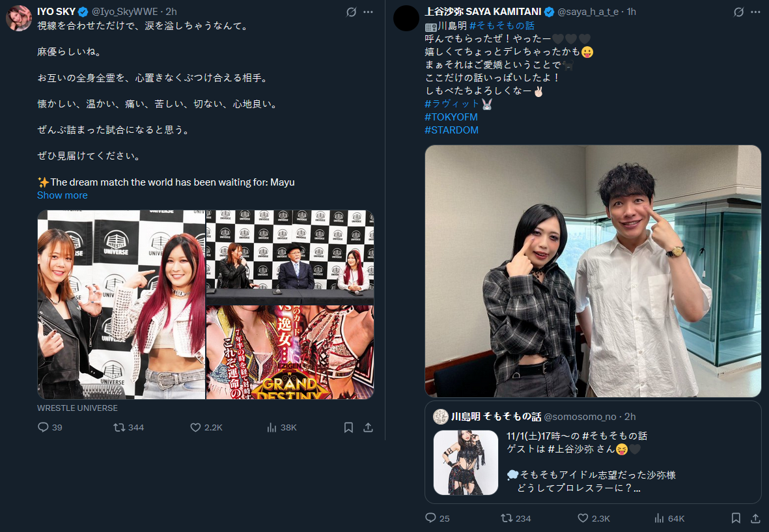The width and height of the screenshot is (769, 532).
Task: Open more options menu on SAYA KAMITANI's tweet
Action: (755, 12)
